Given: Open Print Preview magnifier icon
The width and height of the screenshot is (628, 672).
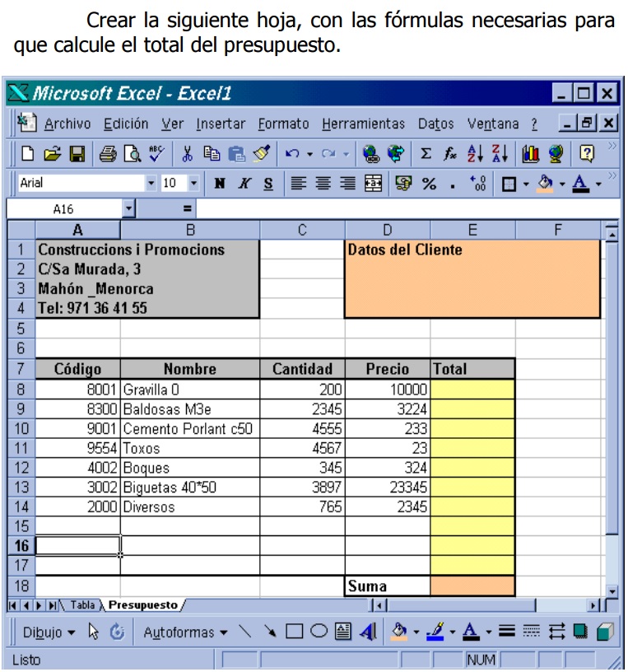Looking at the screenshot, I should [x=133, y=154].
